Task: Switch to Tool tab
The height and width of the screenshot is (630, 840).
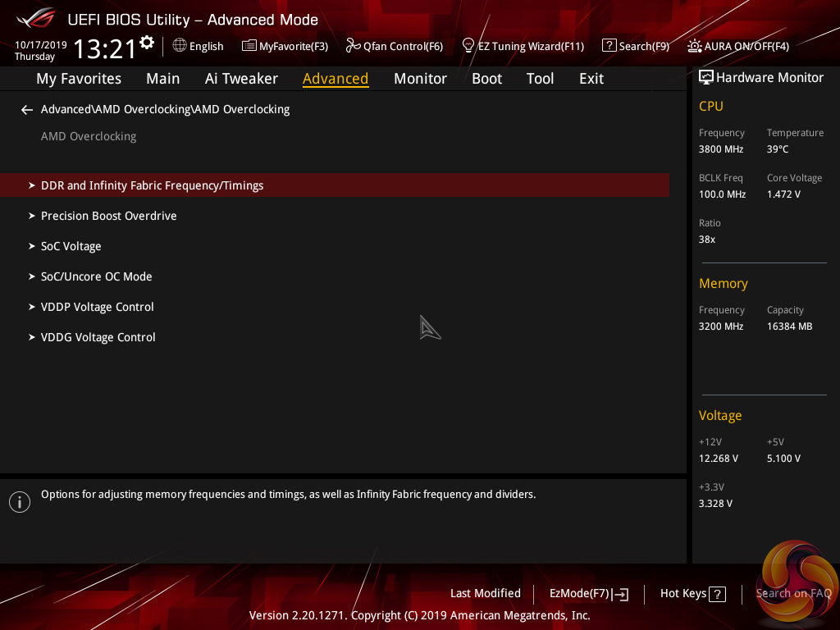Action: (x=540, y=79)
